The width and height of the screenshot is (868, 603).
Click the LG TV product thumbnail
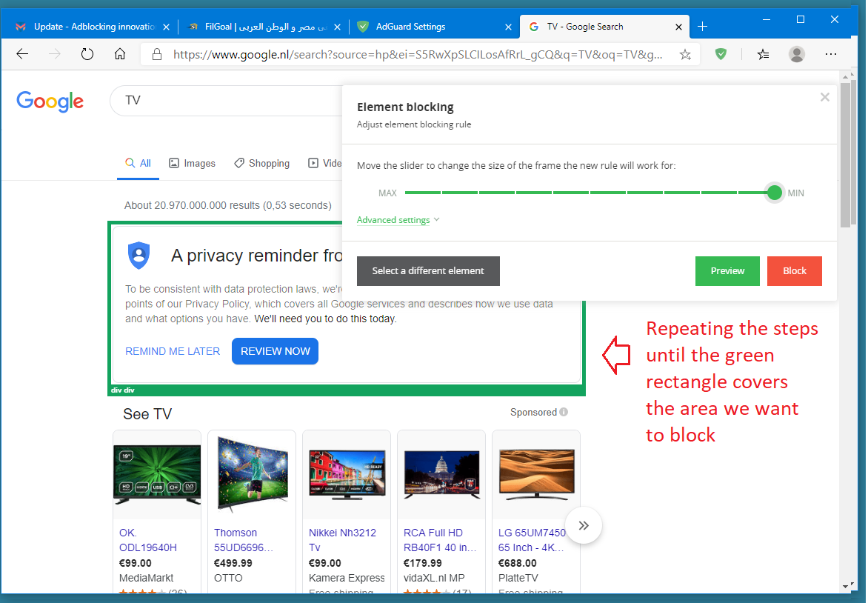(536, 475)
